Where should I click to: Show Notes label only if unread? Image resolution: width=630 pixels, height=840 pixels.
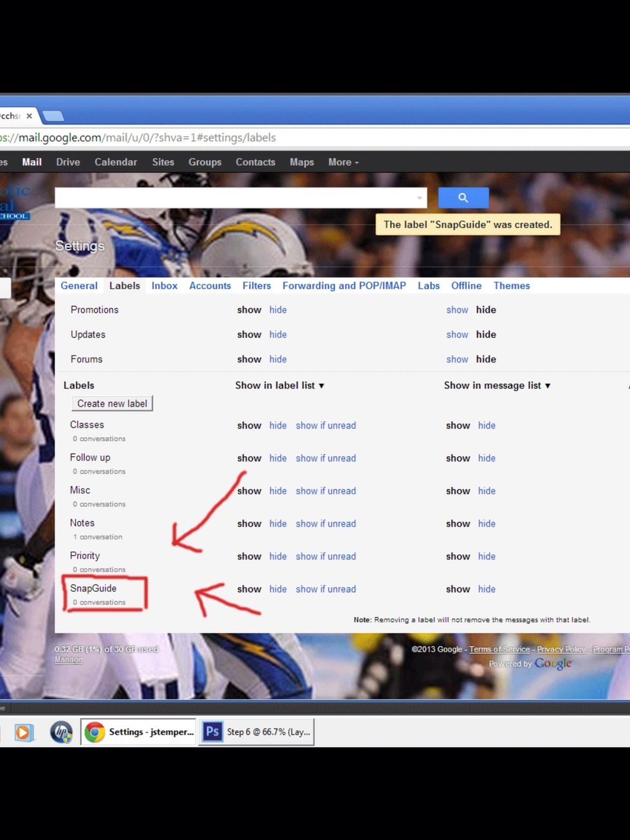(x=325, y=524)
